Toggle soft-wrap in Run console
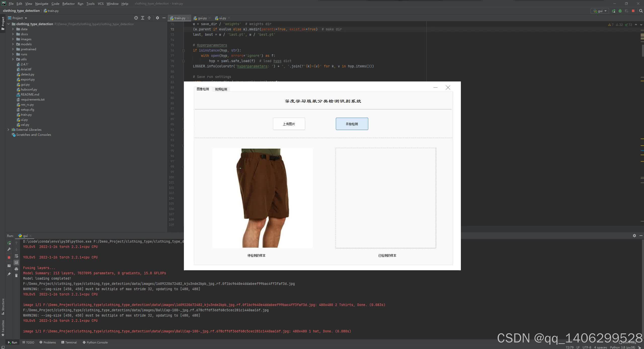 pyautogui.click(x=16, y=256)
